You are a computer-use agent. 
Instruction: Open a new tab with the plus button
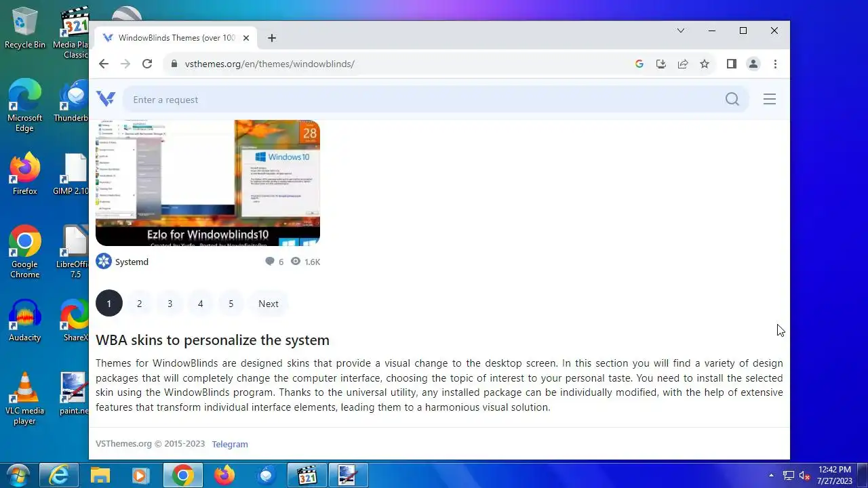(x=272, y=38)
